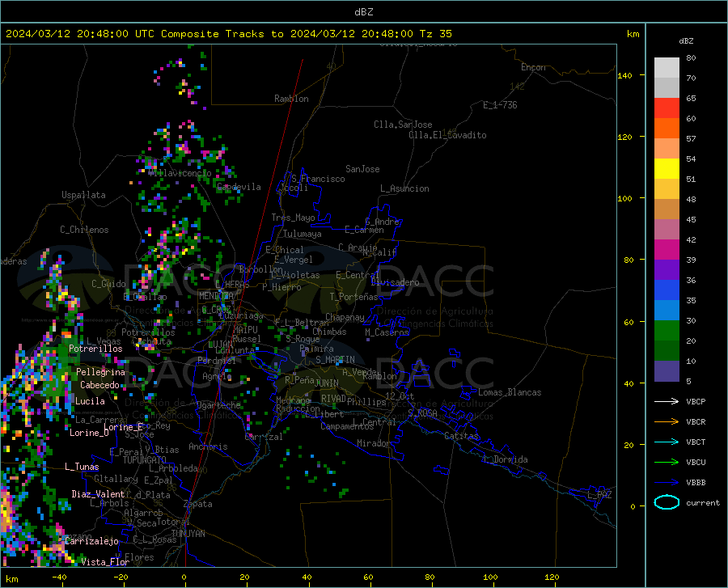Click the TUPUNGATO label
Screen dimensions: 728x588
(x=145, y=460)
